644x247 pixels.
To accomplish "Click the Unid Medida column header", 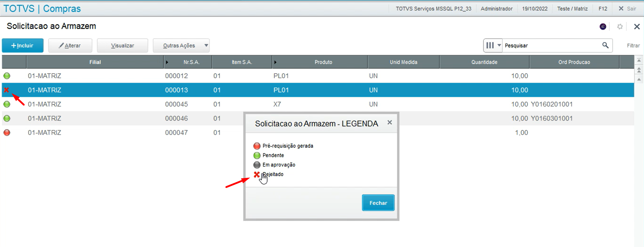I will tap(404, 62).
